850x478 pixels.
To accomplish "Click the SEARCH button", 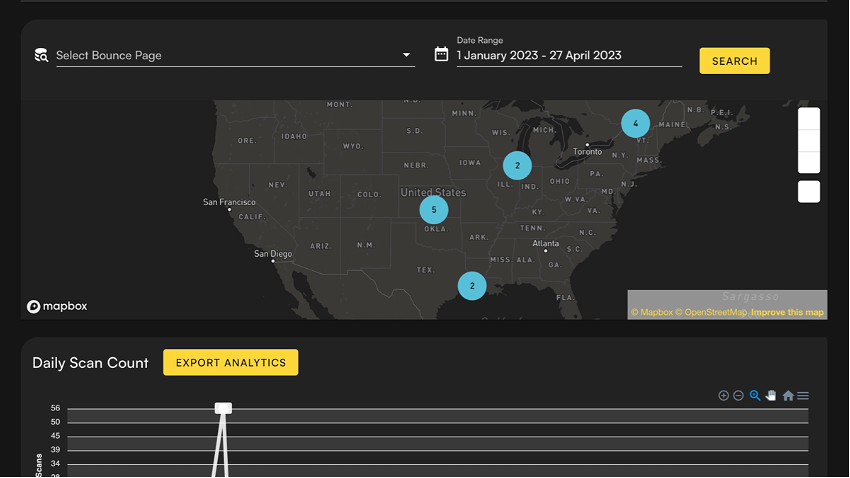I will pos(734,61).
